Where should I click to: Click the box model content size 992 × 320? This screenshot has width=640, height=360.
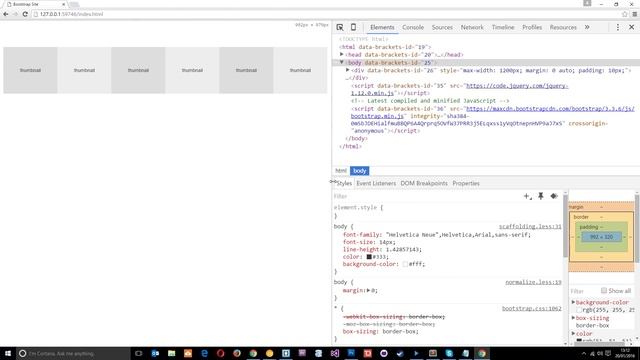pos(601,237)
